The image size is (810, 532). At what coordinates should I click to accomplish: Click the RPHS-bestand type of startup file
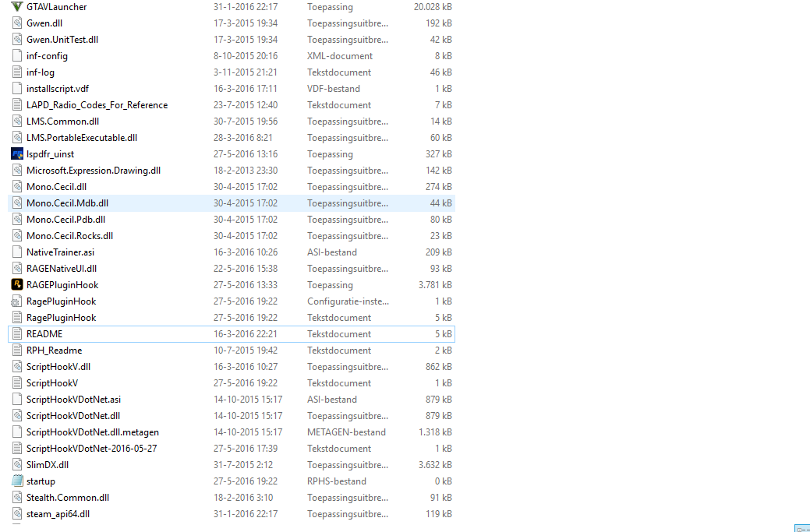pos(337,481)
